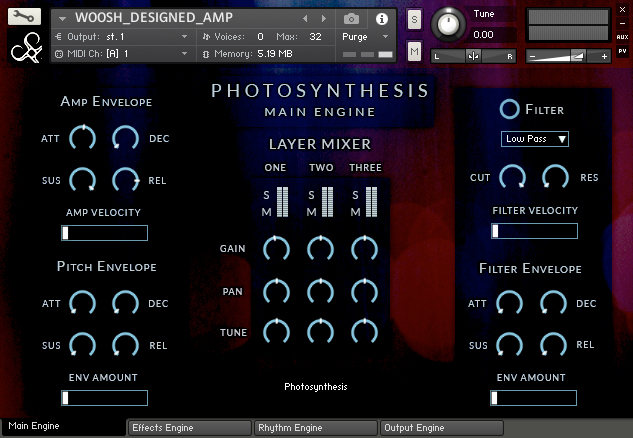The image size is (633, 438).
Task: Switch to the Rhythm Engine tab
Action: pyautogui.click(x=316, y=428)
